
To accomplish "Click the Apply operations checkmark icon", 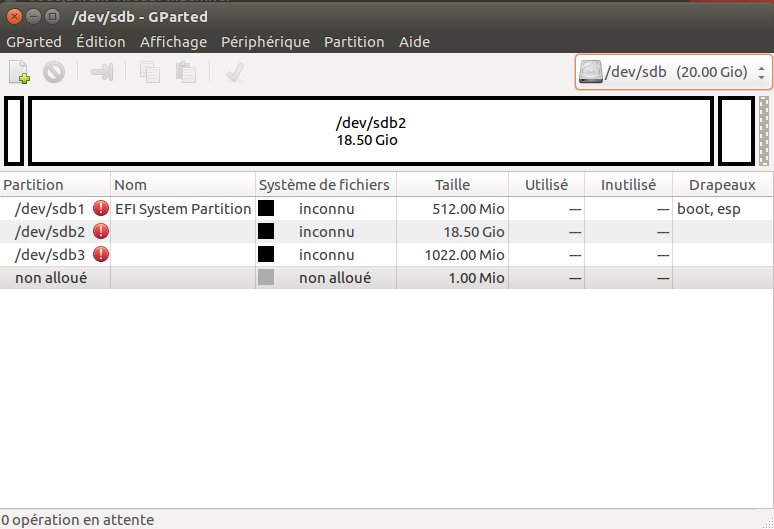I will pos(235,72).
